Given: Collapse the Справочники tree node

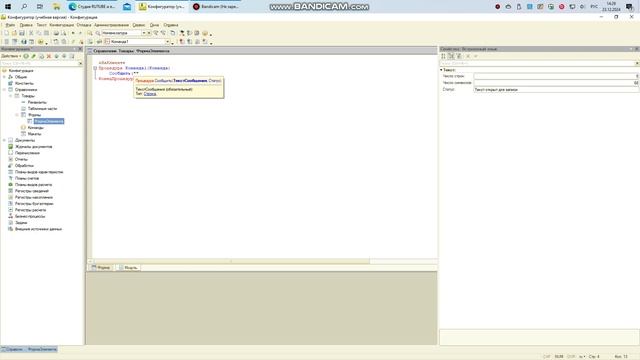Looking at the screenshot, I should 4,89.
